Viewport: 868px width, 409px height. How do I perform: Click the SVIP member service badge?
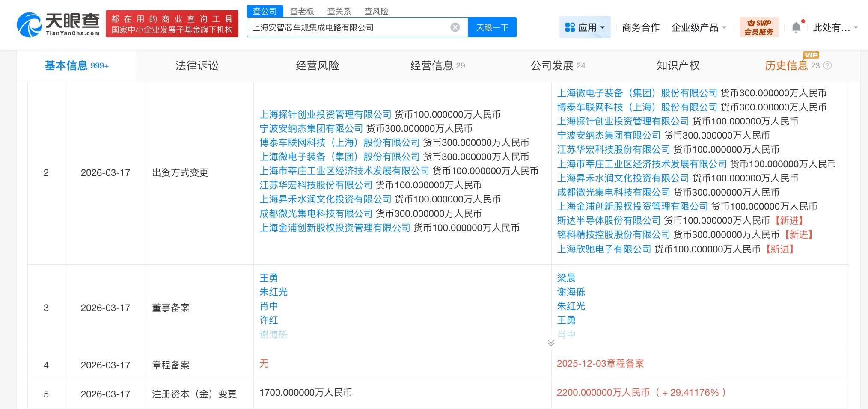point(759,27)
